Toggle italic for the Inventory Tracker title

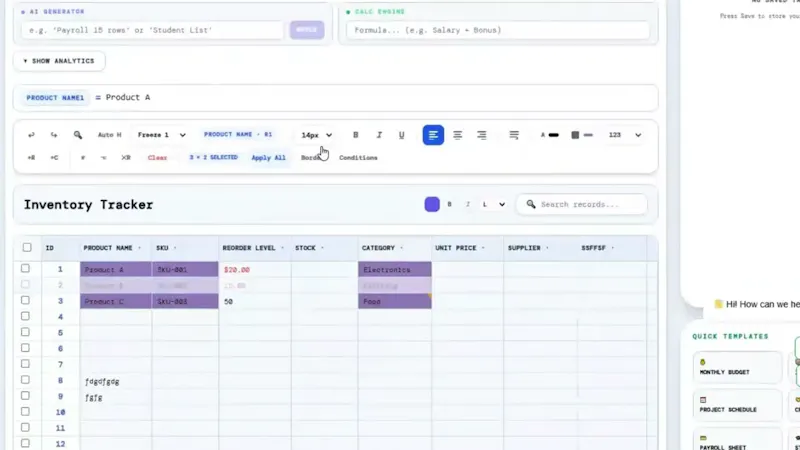[468, 205]
